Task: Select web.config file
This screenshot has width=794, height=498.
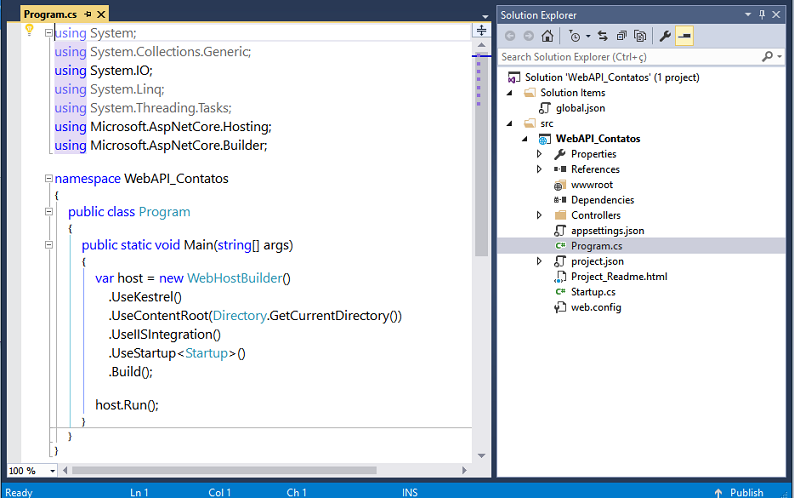Action: tap(596, 308)
